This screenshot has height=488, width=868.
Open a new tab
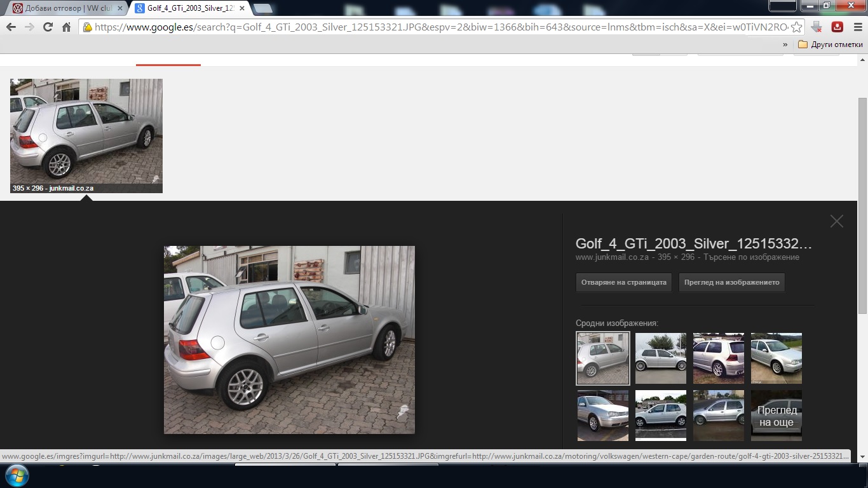pos(262,8)
